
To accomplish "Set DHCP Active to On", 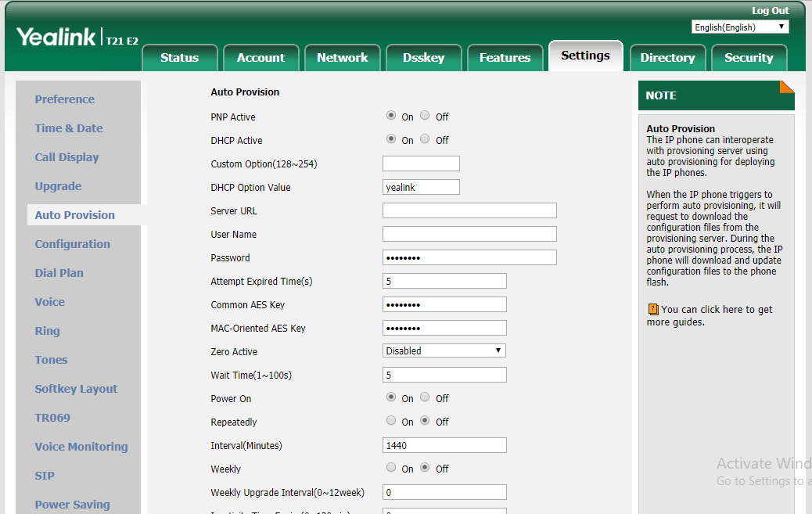I will (x=391, y=138).
